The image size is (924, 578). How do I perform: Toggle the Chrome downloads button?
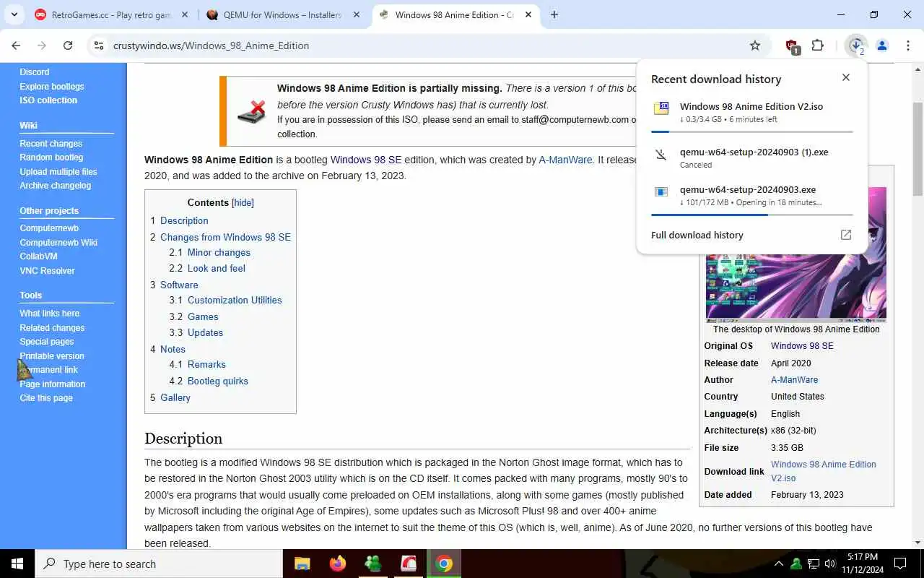[856, 46]
